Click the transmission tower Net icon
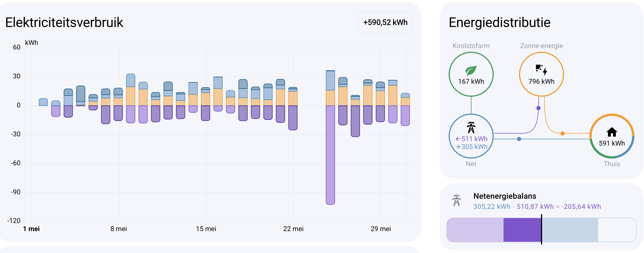The width and height of the screenshot is (644, 253). pos(471,128)
